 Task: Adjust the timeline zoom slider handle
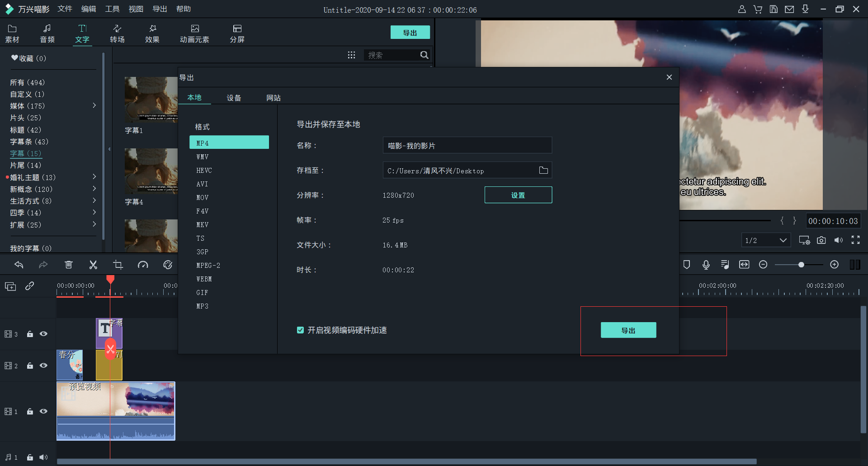[801, 265]
